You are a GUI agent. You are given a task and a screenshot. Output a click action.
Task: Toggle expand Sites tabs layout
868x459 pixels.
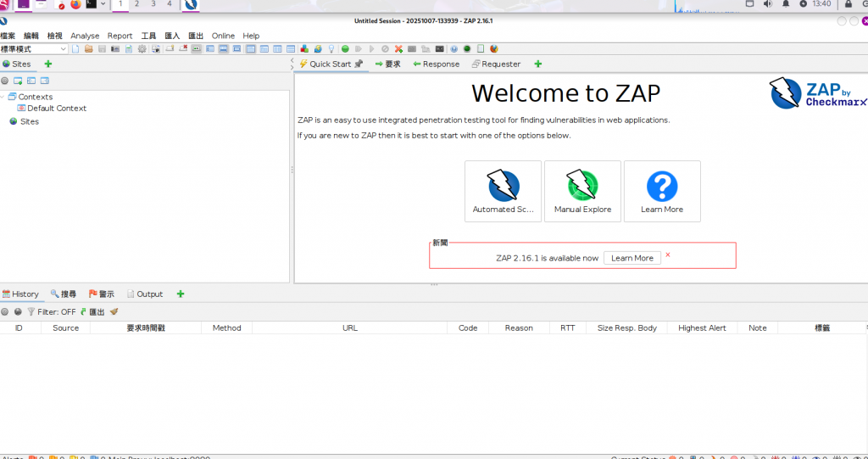tap(210, 48)
